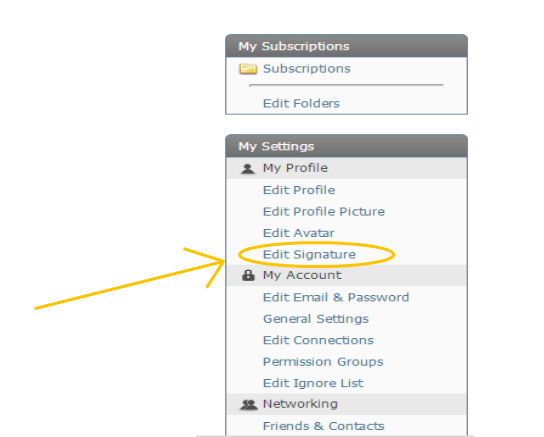This screenshot has height=437, width=544.
Task: Open the Edit Signature link
Action: pos(309,255)
